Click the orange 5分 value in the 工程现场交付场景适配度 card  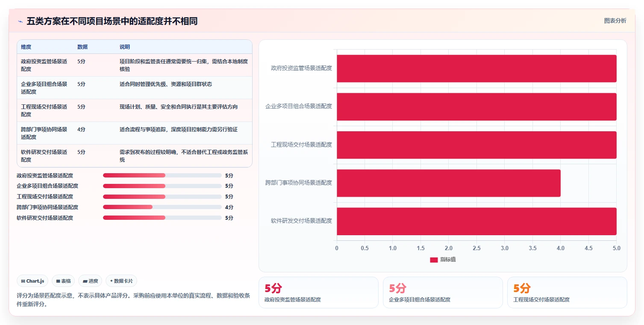[x=522, y=288]
